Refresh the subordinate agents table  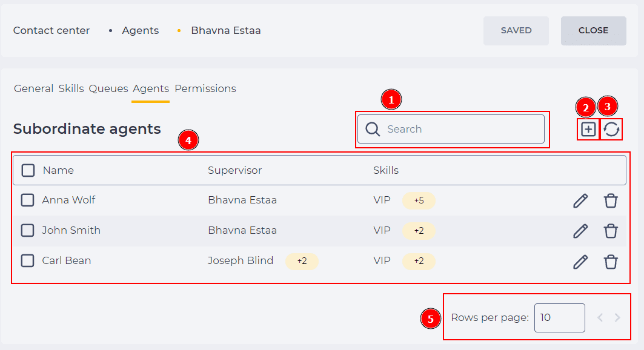point(611,129)
